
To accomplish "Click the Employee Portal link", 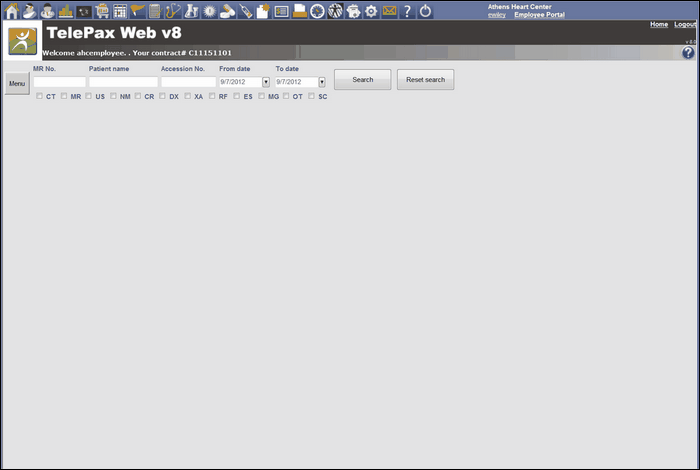I will (539, 15).
